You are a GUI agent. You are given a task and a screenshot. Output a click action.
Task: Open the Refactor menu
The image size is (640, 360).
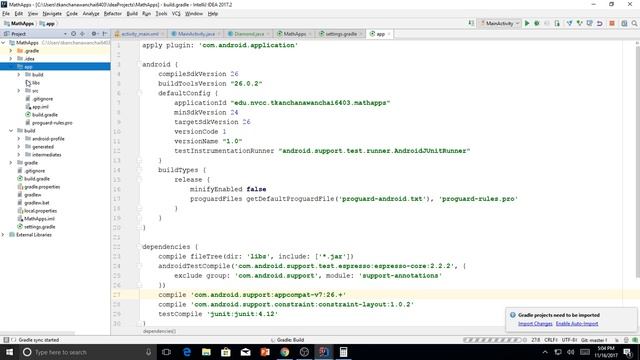[113, 13]
